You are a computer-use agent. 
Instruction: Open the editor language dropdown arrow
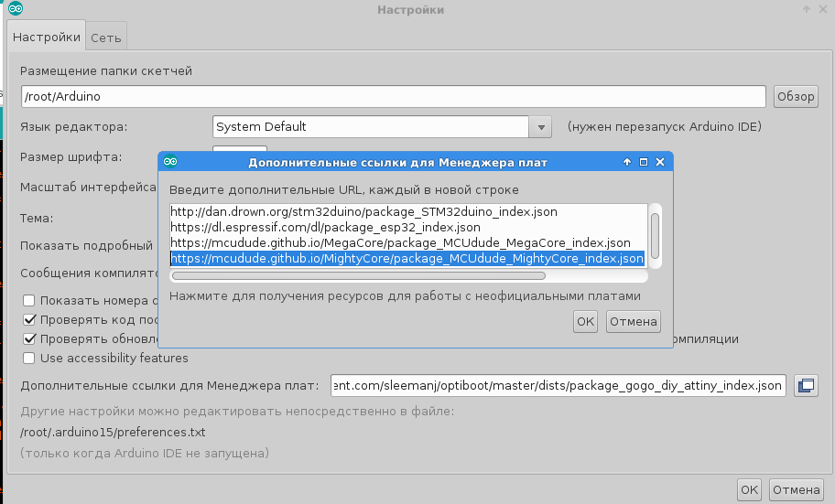(x=540, y=127)
